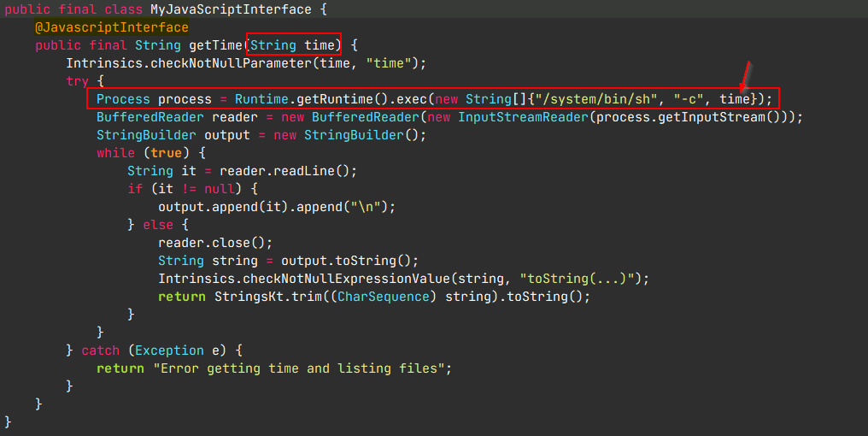Click the while keyword
Screen dimensions: 868x436
click(x=115, y=153)
